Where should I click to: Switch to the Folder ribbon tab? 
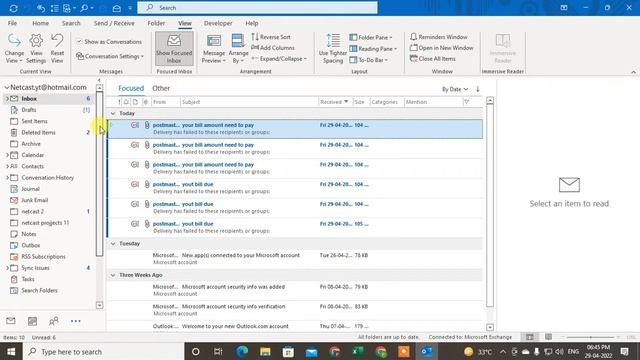coord(156,23)
